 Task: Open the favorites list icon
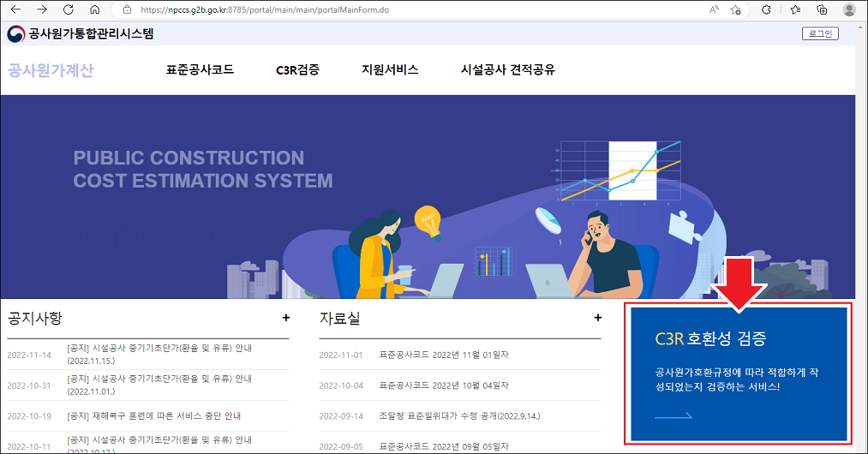[795, 9]
